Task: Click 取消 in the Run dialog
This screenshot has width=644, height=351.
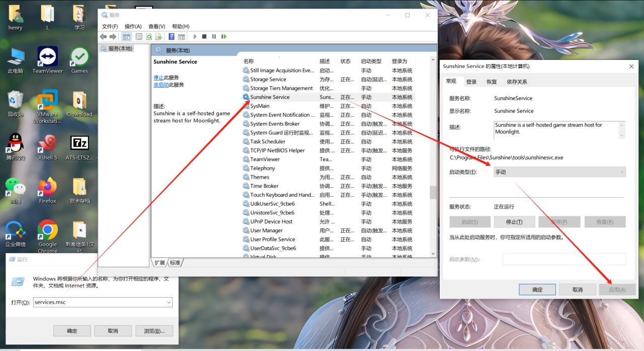Action: click(x=113, y=331)
